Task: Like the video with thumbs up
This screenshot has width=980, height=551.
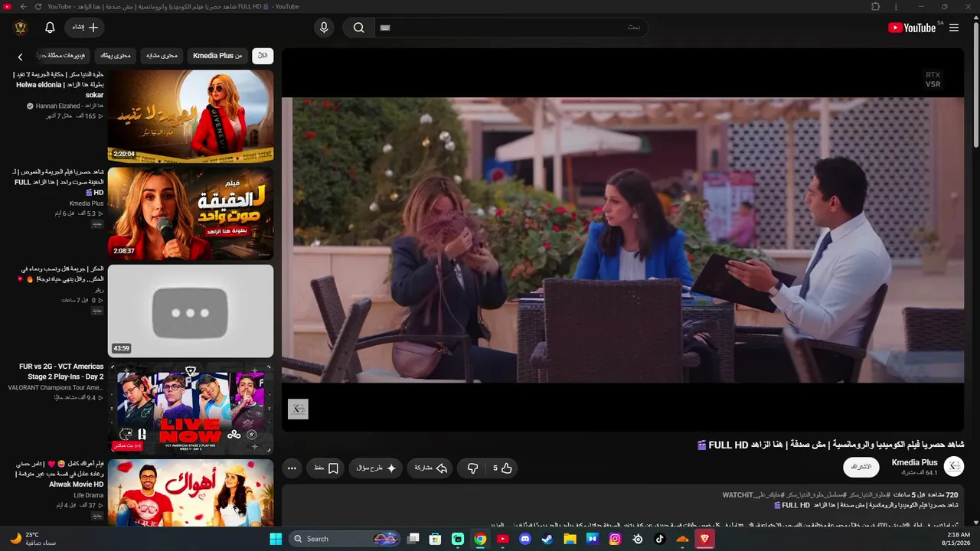Action: [501, 468]
